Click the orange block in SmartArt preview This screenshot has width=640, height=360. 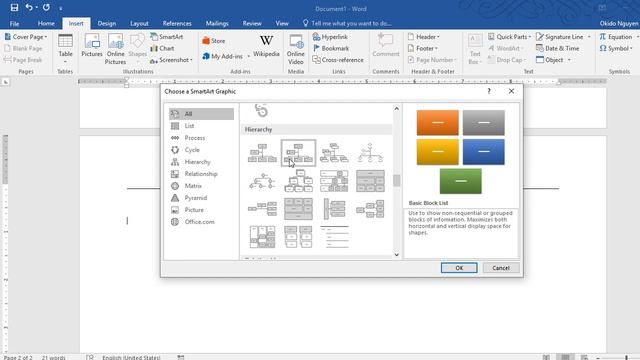coord(438,122)
